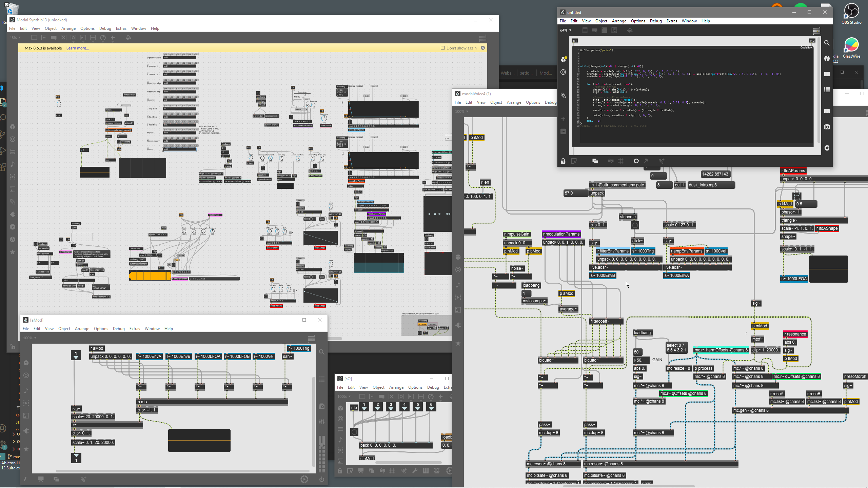Open GlassWire from the desktop
The image size is (868, 488).
click(x=851, y=47)
